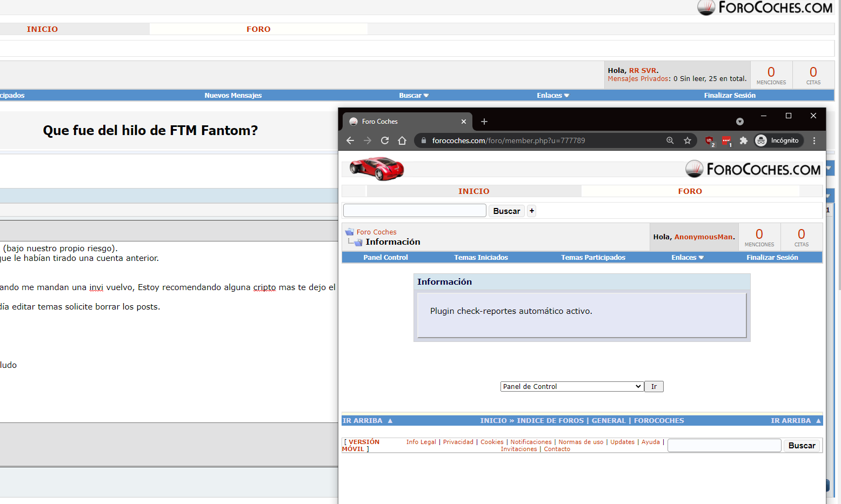Viewport: 841px width, 504px height.
Task: Open INDICE DE FOROS link
Action: [x=550, y=421]
